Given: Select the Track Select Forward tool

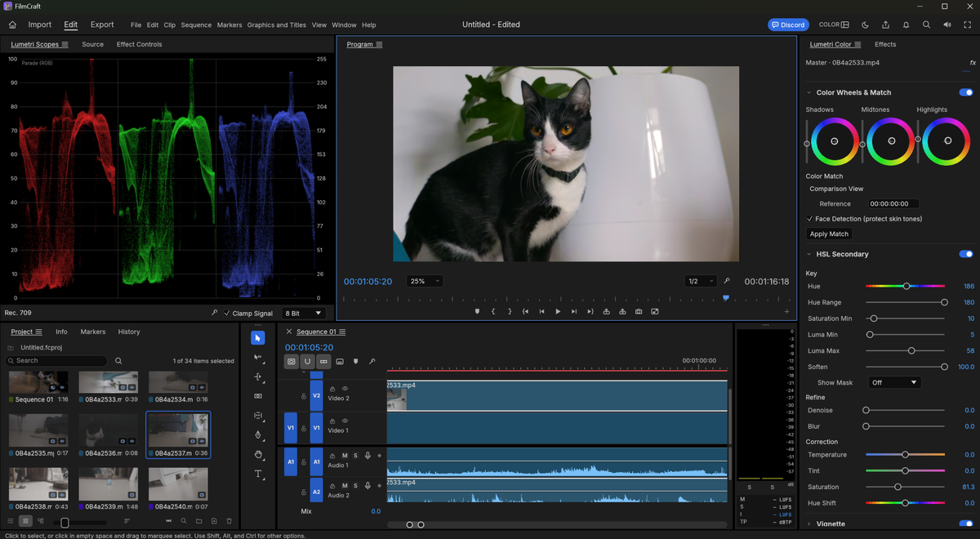Looking at the screenshot, I should [258, 358].
